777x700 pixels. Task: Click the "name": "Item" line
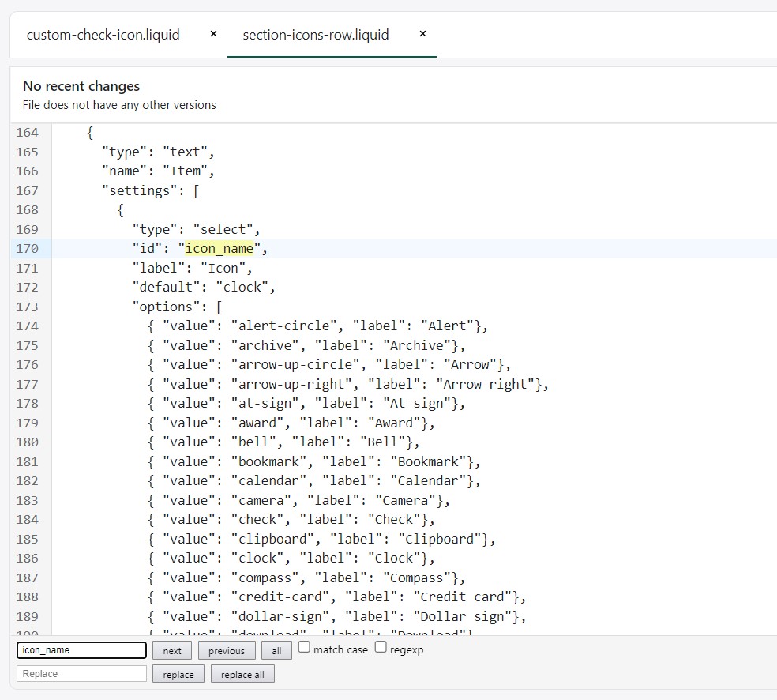click(158, 171)
